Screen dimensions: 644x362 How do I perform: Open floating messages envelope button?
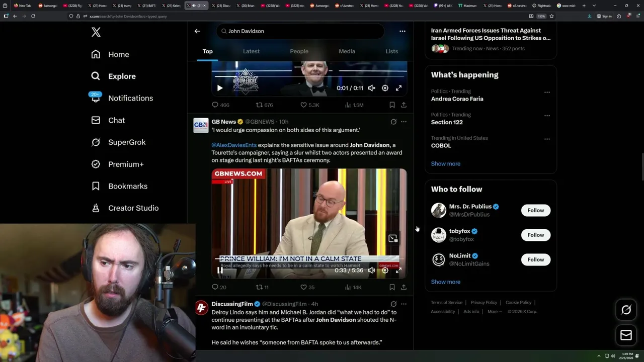626,335
